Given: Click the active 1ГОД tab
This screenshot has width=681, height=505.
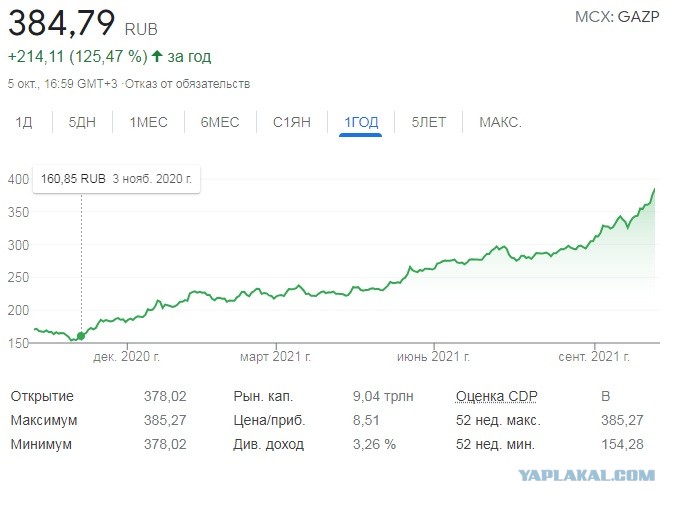Looking at the screenshot, I should [x=361, y=122].
